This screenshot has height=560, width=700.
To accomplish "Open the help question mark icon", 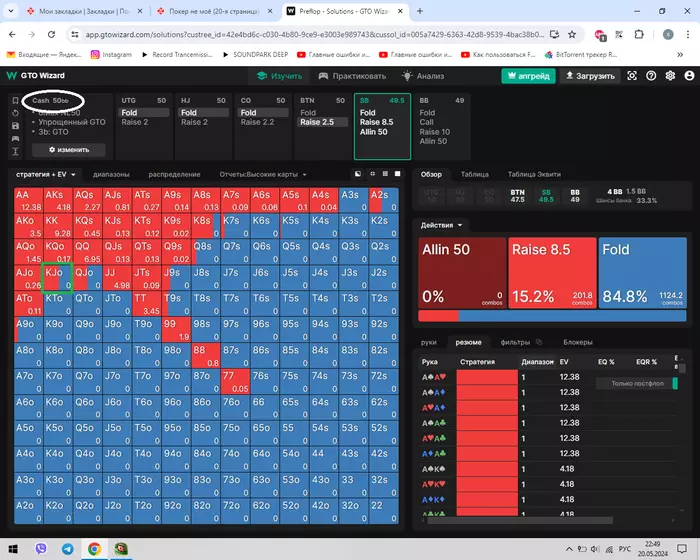I will (651, 76).
